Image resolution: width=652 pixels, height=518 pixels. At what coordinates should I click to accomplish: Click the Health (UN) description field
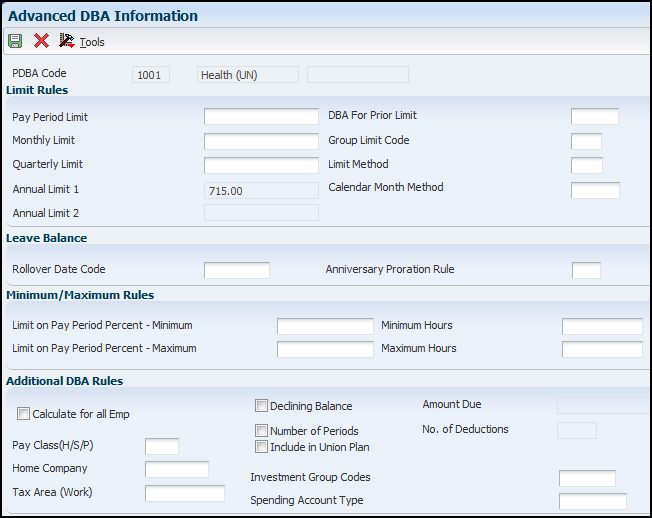[x=248, y=75]
